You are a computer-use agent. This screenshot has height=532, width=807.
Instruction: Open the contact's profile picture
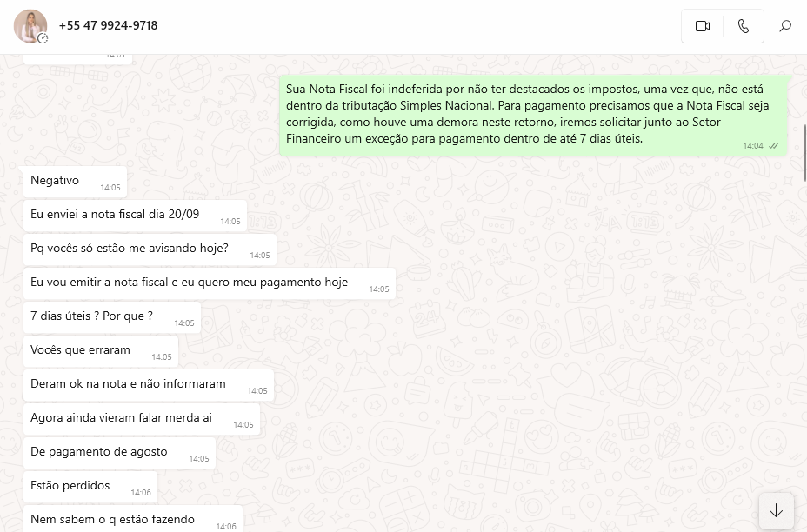[30, 26]
